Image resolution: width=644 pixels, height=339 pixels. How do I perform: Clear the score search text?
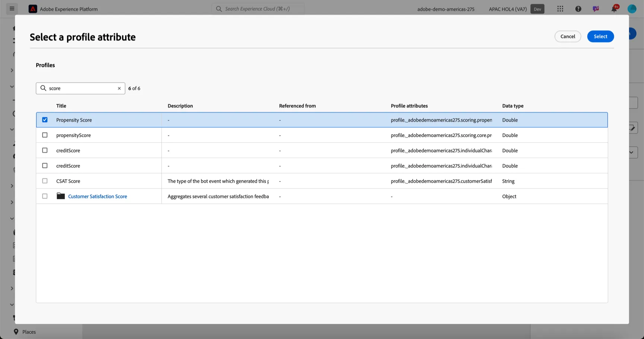click(119, 88)
